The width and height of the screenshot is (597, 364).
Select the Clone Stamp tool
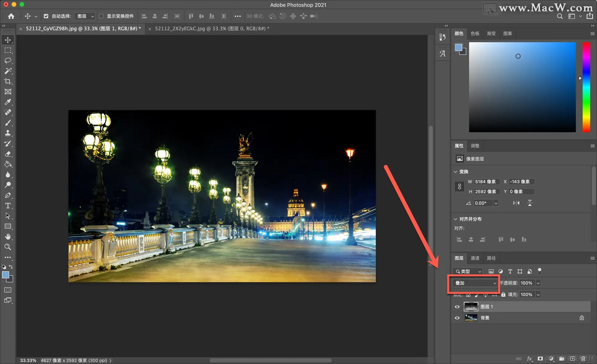pos(8,133)
